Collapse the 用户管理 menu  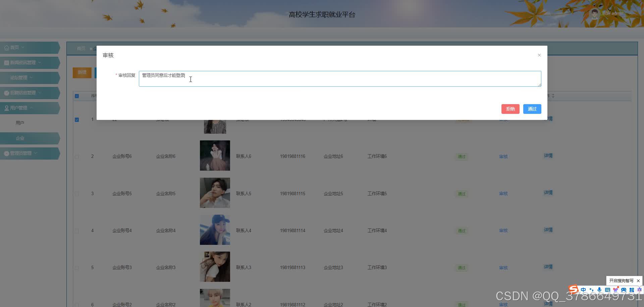[x=30, y=108]
